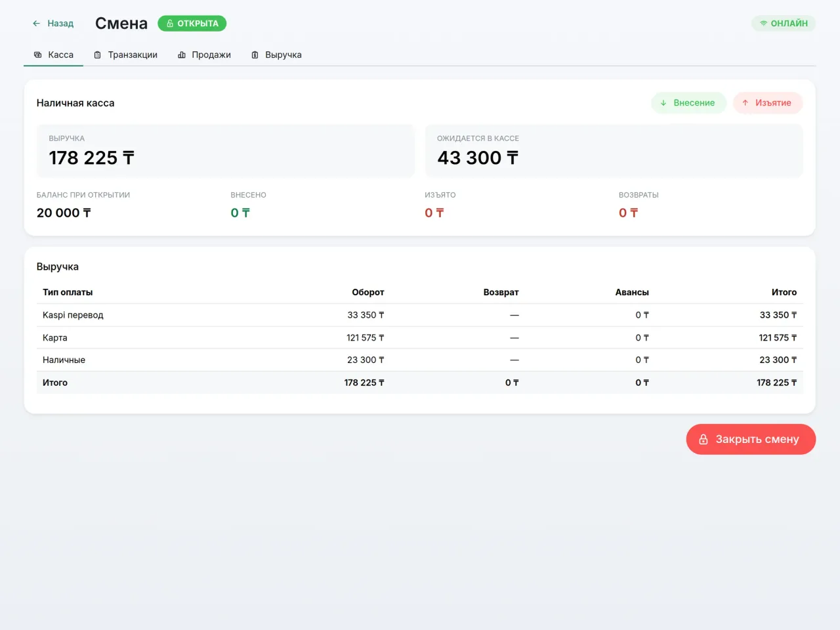Click the Итого column header
840x630 pixels.
784,292
